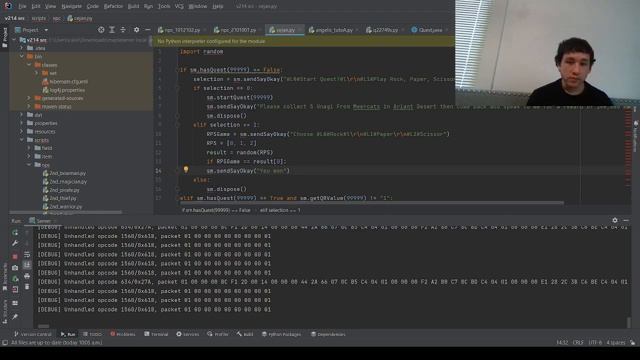The width and height of the screenshot is (640, 360).
Task: Open Project panel options gear
Action: point(136,30)
